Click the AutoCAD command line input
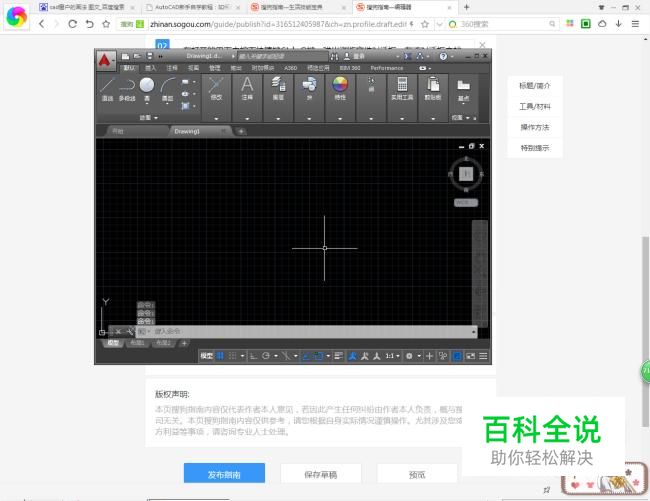 pyautogui.click(x=307, y=332)
